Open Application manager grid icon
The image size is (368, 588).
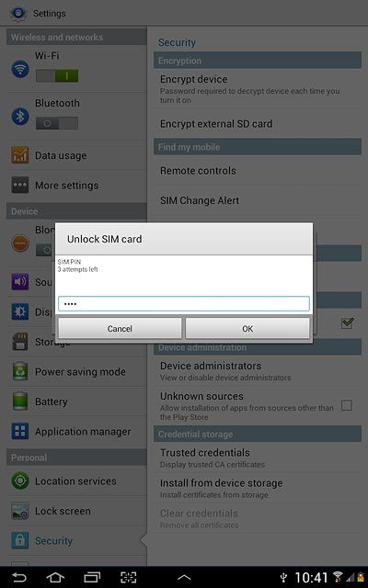pos(20,431)
